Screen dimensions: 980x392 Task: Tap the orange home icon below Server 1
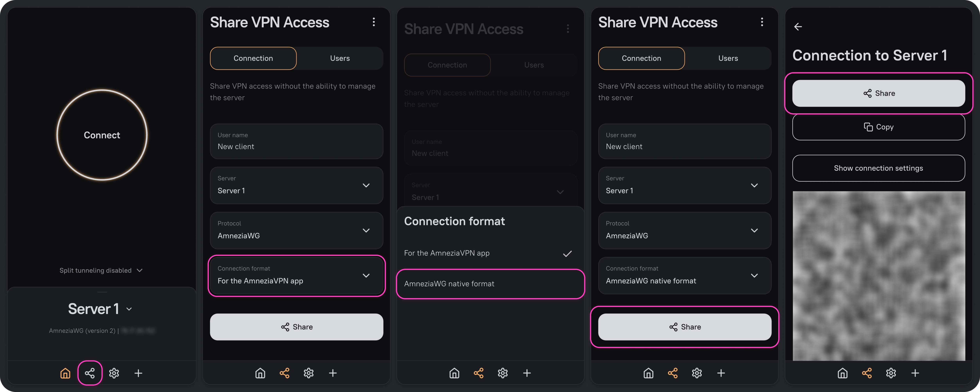click(x=65, y=373)
